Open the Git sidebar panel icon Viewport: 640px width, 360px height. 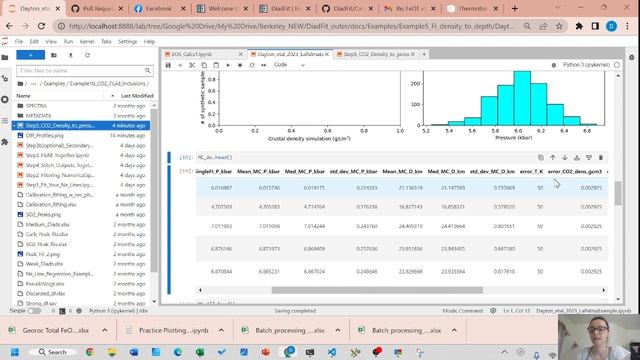tap(5, 78)
